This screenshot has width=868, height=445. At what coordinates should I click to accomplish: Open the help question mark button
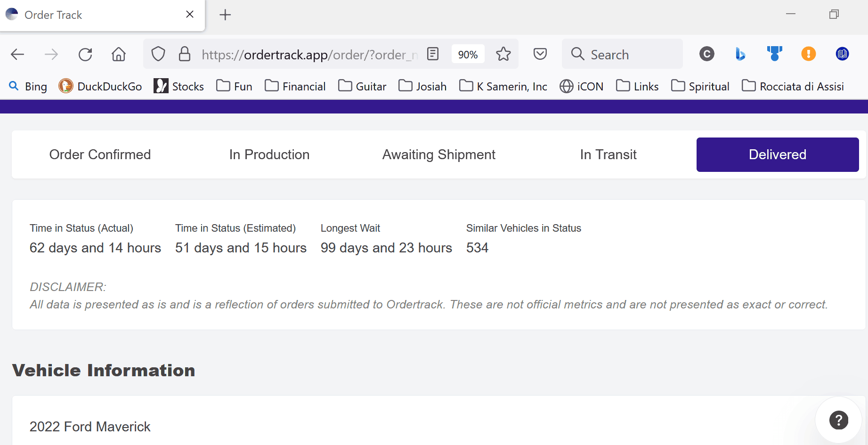point(839,420)
